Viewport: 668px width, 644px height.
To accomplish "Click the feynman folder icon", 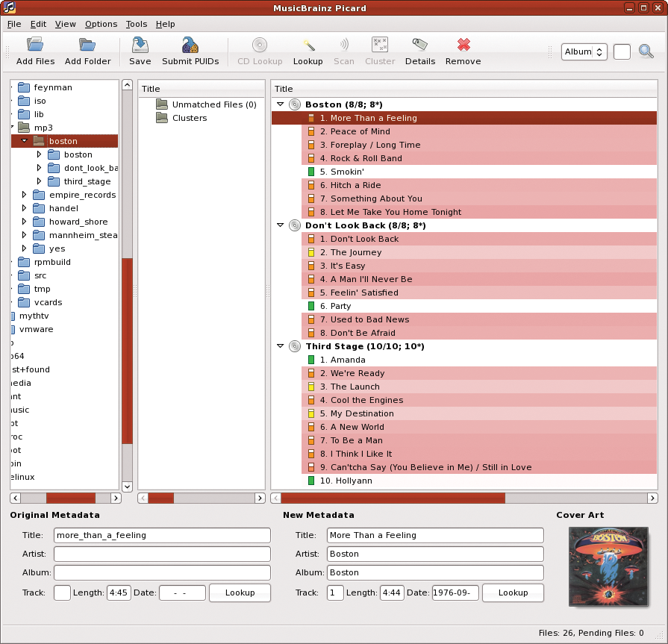I will (23, 87).
